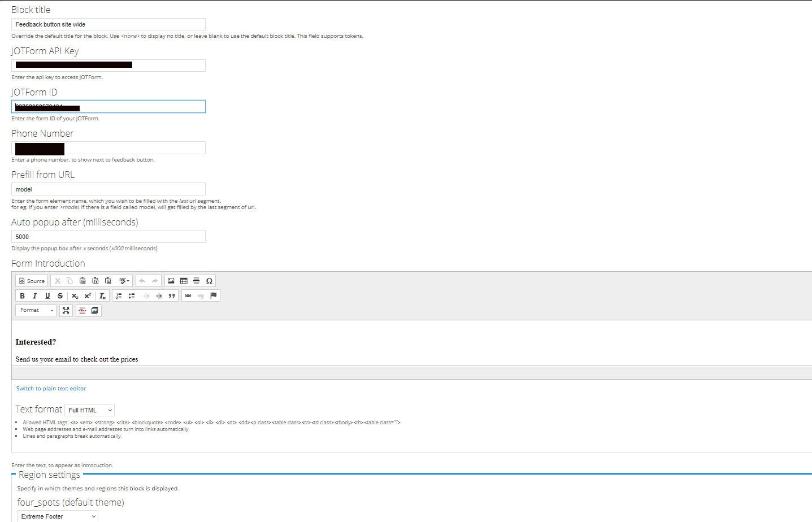
Task: Undo the last edit in the editor
Action: click(x=142, y=281)
